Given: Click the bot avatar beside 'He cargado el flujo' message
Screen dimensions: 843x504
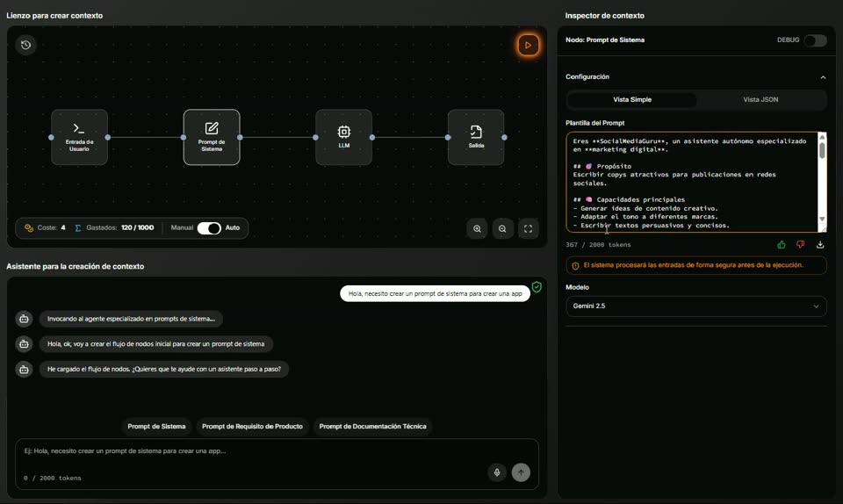Looking at the screenshot, I should tap(25, 369).
